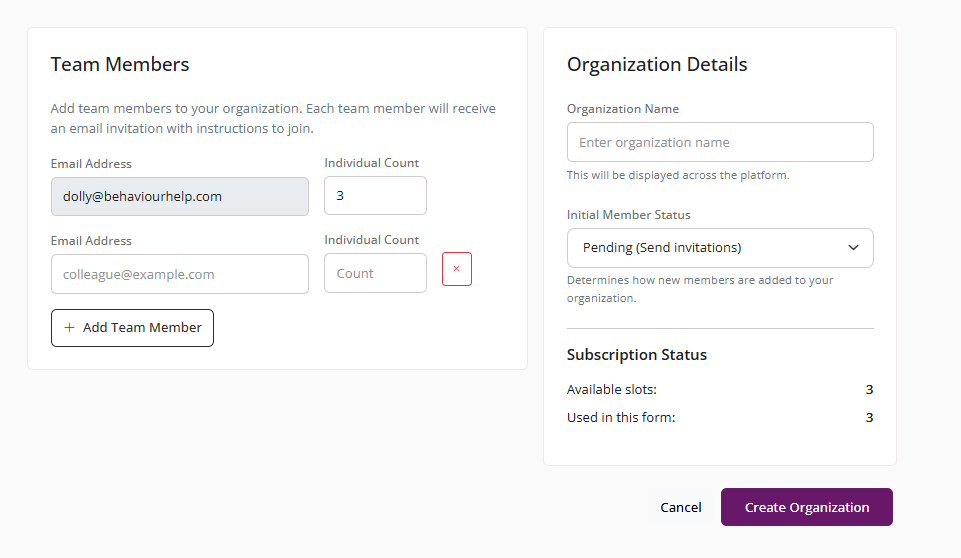Open the Initial Member Status dropdown
This screenshot has height=558, width=961.
720,248
